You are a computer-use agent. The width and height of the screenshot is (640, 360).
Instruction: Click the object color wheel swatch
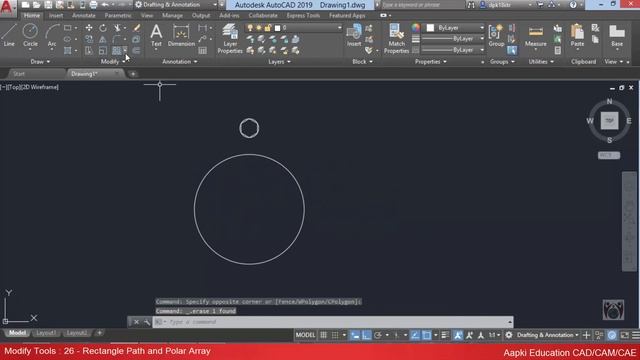coord(416,28)
